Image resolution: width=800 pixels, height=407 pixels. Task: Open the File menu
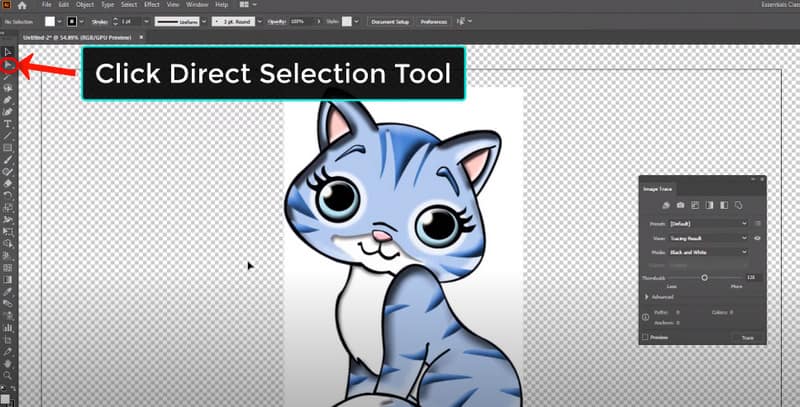(46, 5)
